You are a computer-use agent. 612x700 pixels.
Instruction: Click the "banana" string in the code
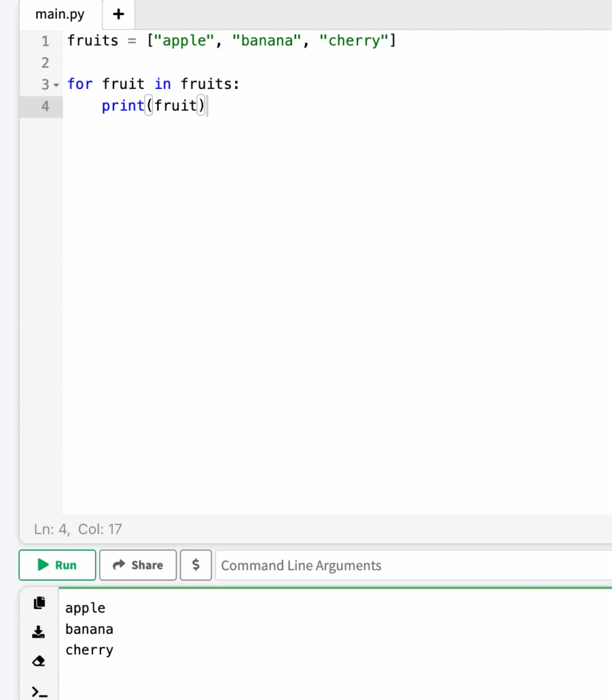[x=267, y=40]
